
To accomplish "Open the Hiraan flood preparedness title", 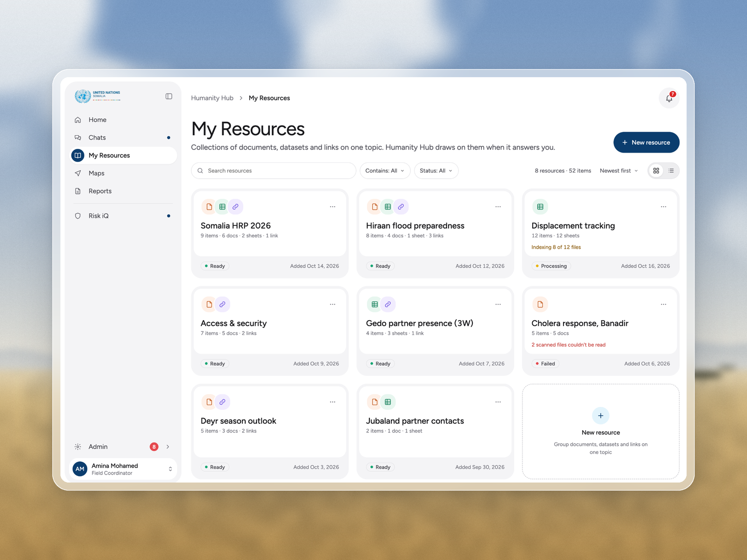I will [x=415, y=226].
